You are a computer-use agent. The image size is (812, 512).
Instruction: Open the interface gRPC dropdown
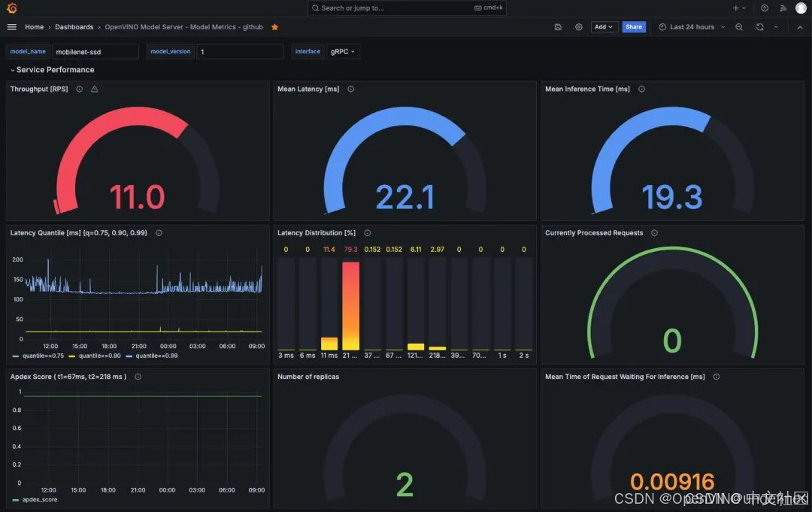[x=343, y=52]
